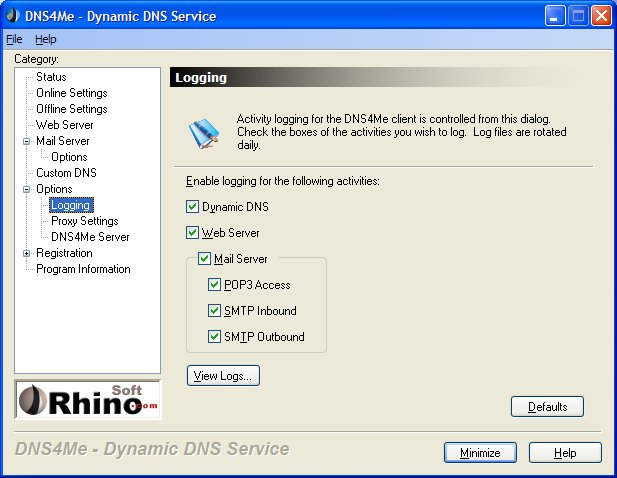Screen dimensions: 617x478
Task: Restore settings with Defaults button
Action: coord(547,406)
